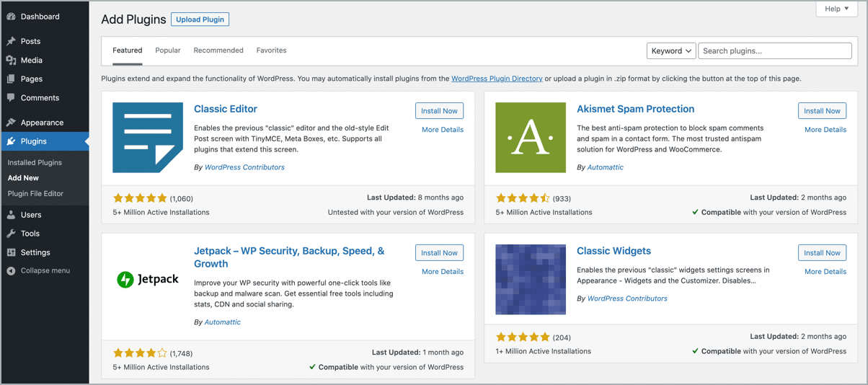The image size is (868, 385).
Task: Click the Classic Widgets title link
Action: (614, 251)
